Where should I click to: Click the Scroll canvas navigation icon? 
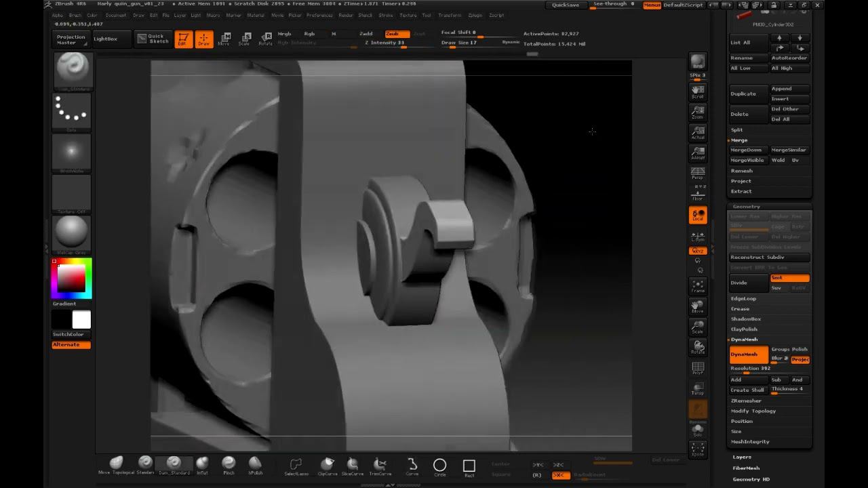pos(698,91)
